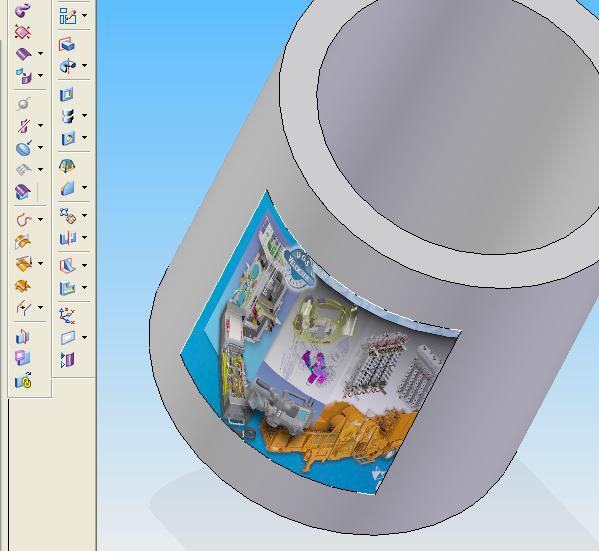Open the dropdown arrow beside the Sketch tool

coord(84,16)
